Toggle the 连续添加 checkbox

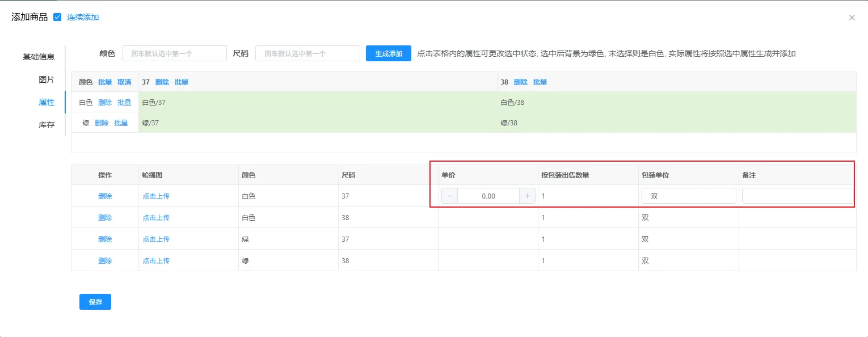point(57,17)
